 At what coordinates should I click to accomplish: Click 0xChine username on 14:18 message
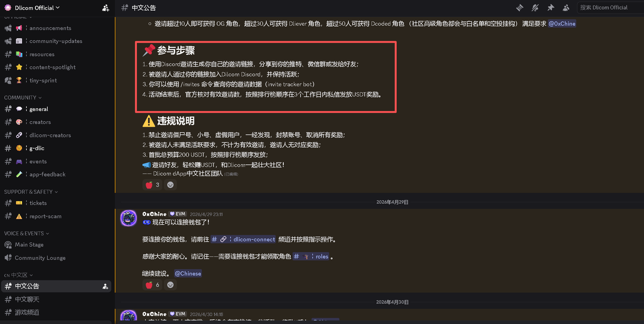155,314
